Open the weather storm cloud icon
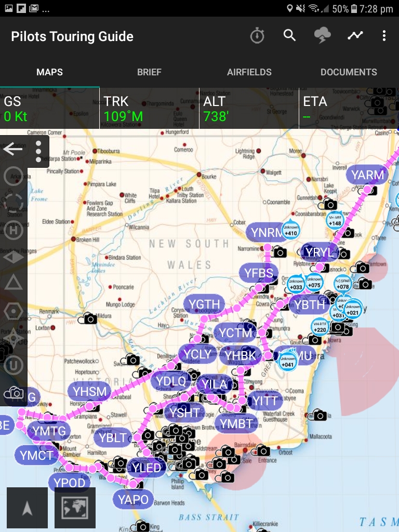This screenshot has width=399, height=532. click(x=322, y=35)
